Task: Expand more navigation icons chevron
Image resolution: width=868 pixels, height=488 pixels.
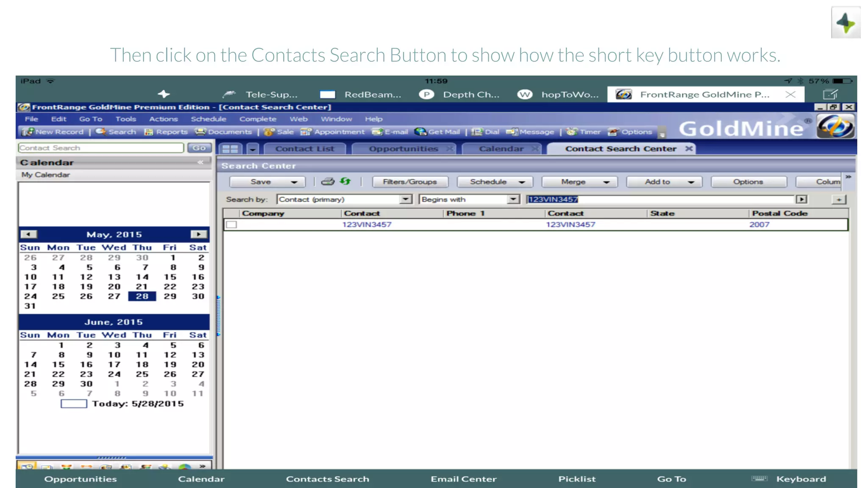Action: (x=203, y=466)
